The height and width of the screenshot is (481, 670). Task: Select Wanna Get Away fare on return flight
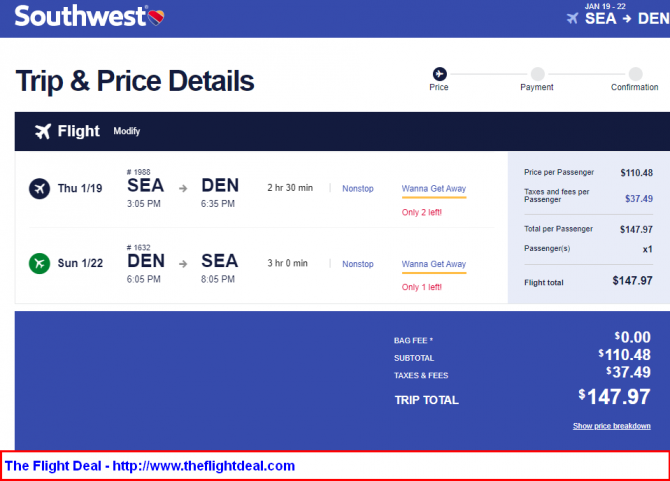pos(434,264)
